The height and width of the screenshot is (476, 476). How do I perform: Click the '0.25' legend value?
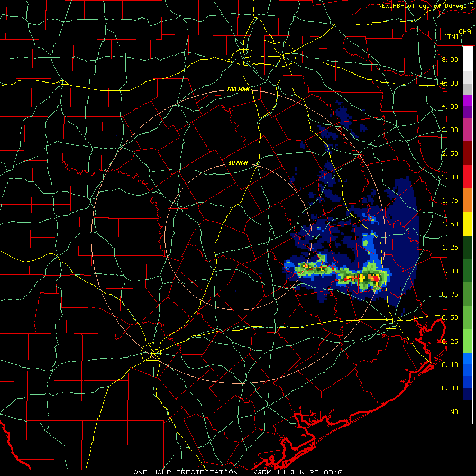[450, 342]
